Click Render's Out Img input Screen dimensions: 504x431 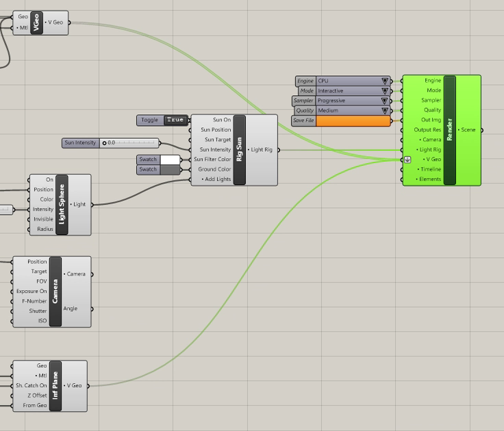(431, 120)
